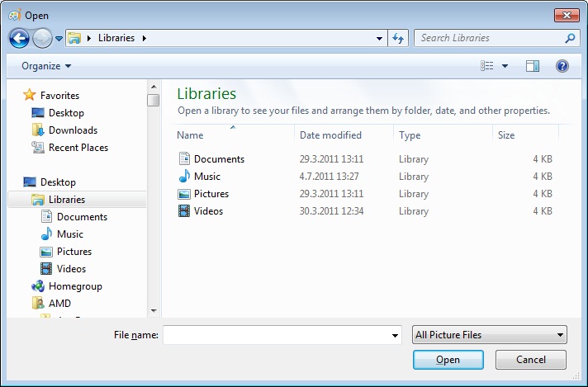Select Homegroup in the navigation pane
This screenshot has width=588, height=387.
75,286
